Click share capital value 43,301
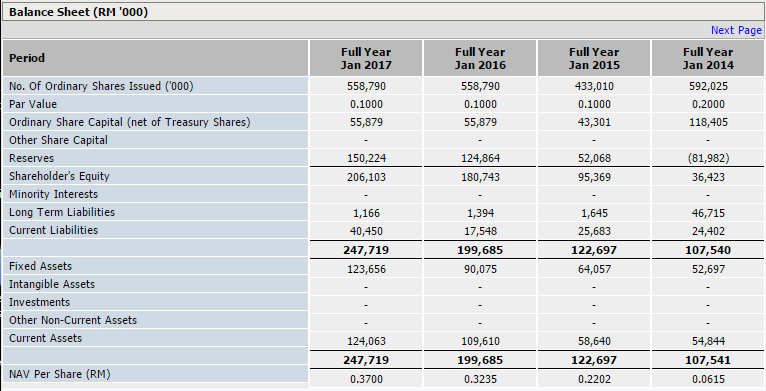Image resolution: width=766 pixels, height=391 pixels. point(594,122)
